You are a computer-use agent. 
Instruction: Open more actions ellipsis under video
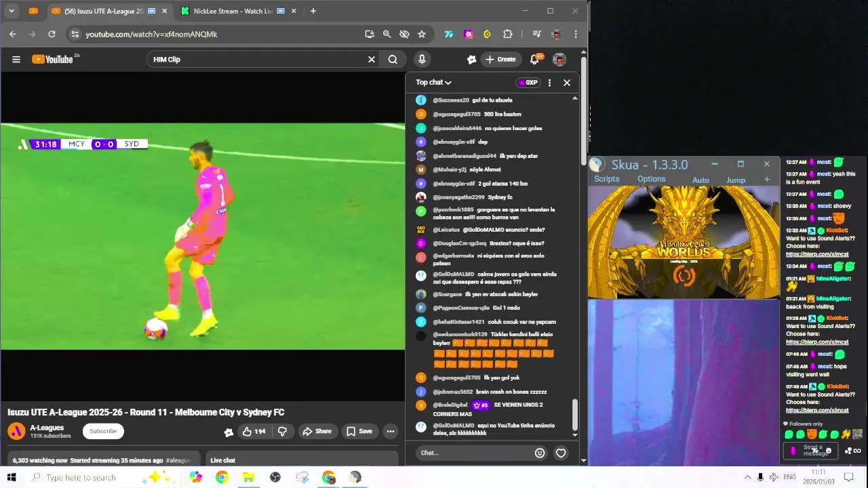tap(391, 432)
